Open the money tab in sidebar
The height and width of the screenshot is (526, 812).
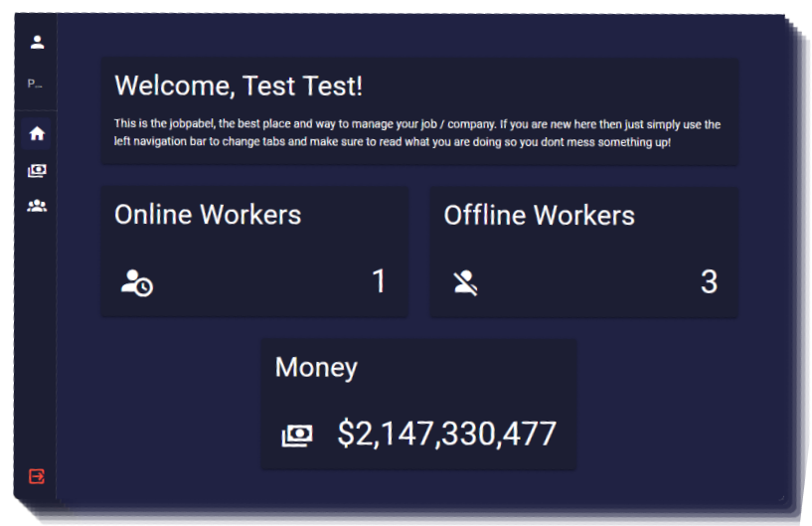[37, 170]
